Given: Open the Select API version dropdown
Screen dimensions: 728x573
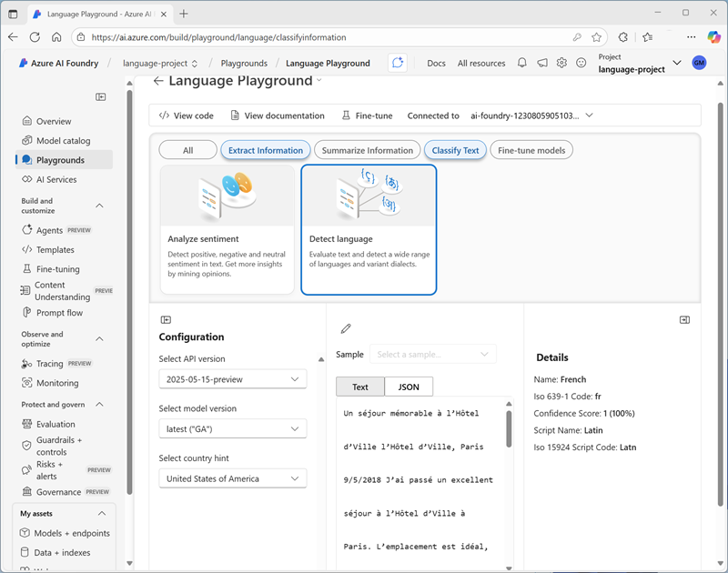Looking at the screenshot, I should 232,379.
